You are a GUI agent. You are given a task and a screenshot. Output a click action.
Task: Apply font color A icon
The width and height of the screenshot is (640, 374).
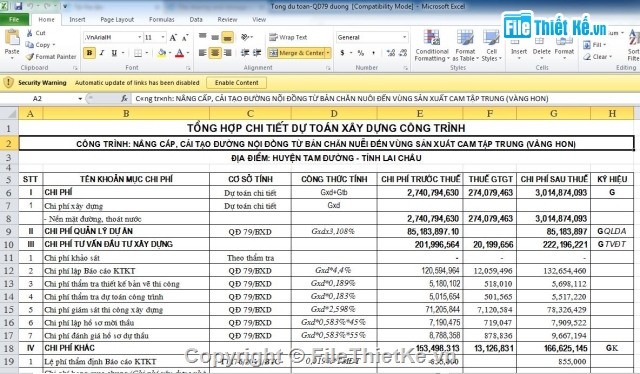tap(180, 53)
